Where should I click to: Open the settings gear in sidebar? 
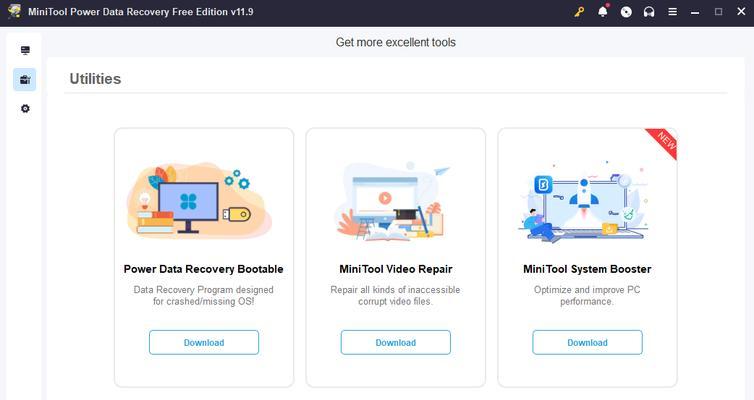(x=25, y=109)
